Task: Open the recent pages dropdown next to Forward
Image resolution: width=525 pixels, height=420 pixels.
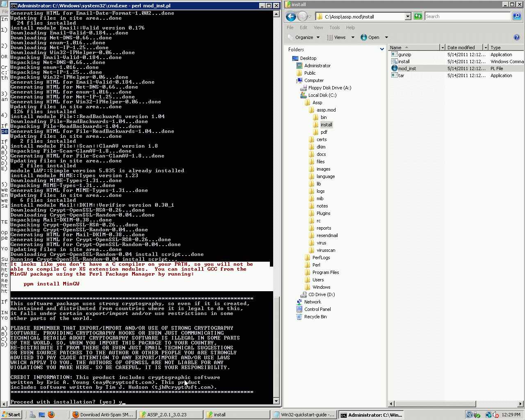Action: (309, 16)
